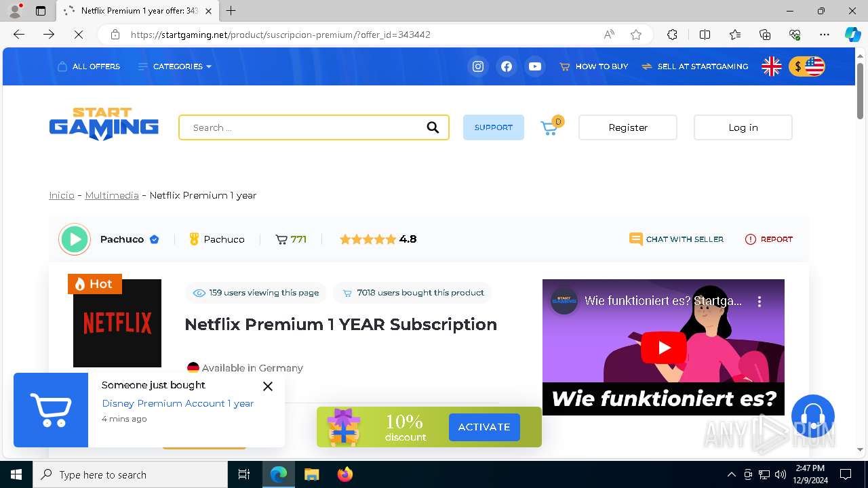Open a new browser tab
The height and width of the screenshot is (488, 868).
(x=231, y=11)
